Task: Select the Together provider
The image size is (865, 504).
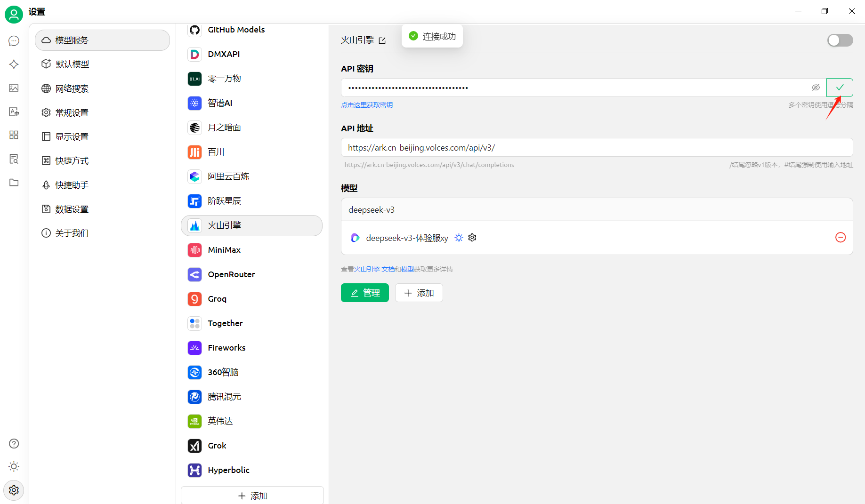Action: 252,323
